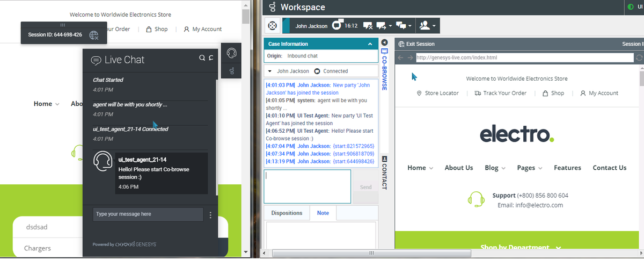Click the magnifier-shaped icon in Live Chat header
644x259 pixels.
pos(202,58)
